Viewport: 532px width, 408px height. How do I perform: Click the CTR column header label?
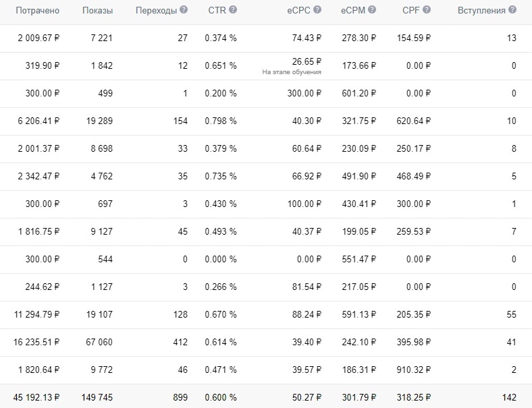coord(216,11)
